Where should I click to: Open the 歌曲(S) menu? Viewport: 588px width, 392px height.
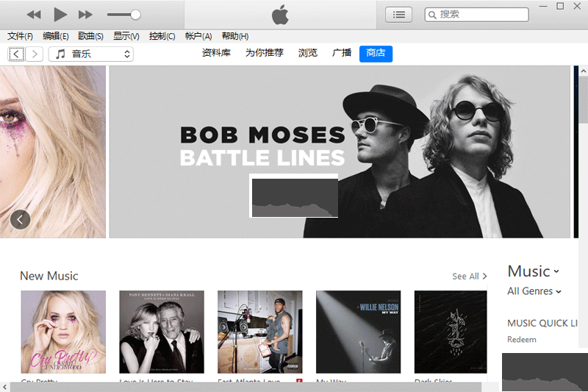90,36
